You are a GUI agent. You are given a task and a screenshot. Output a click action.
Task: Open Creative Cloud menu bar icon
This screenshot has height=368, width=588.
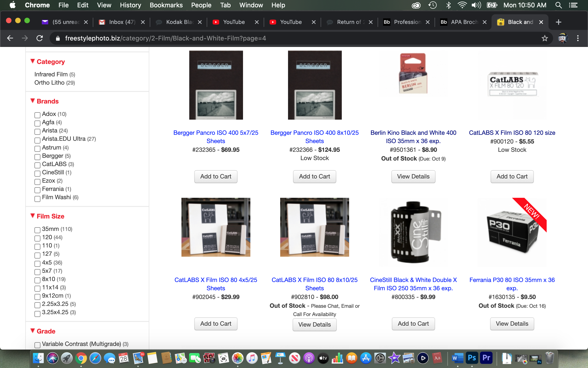pyautogui.click(x=416, y=5)
